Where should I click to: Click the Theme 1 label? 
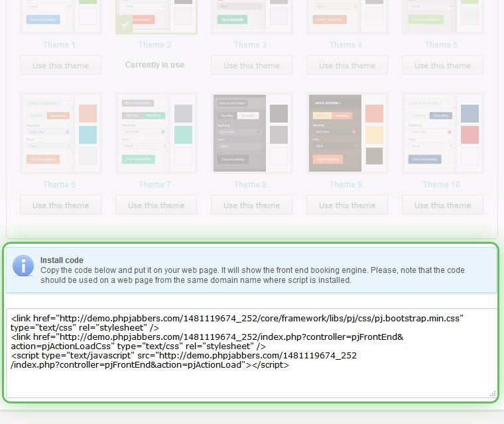click(x=60, y=44)
